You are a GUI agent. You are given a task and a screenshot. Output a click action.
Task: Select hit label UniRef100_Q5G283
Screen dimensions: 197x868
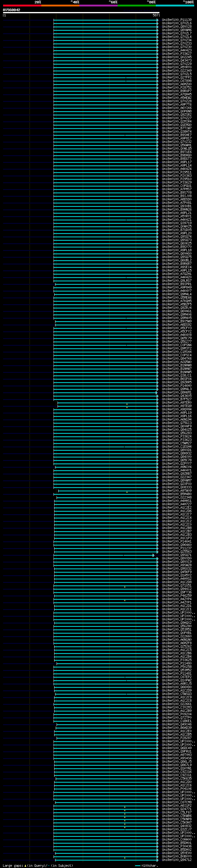coord(176,433)
